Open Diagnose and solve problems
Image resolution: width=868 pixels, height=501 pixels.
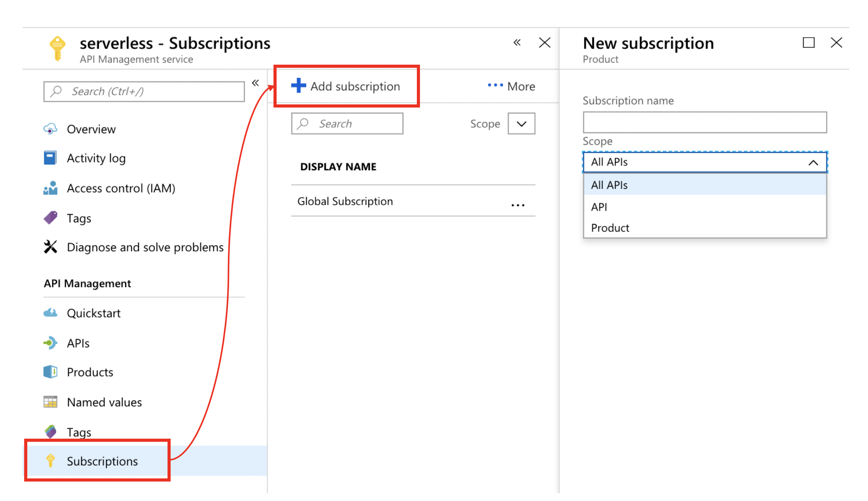point(145,247)
